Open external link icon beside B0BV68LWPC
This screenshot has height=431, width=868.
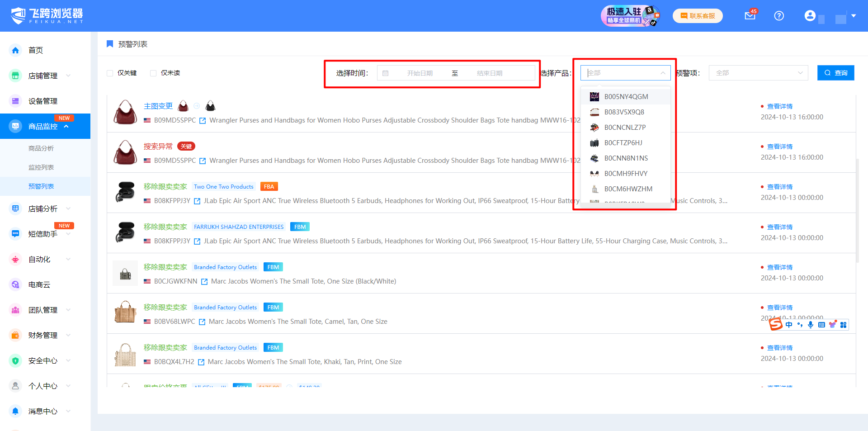click(x=202, y=322)
